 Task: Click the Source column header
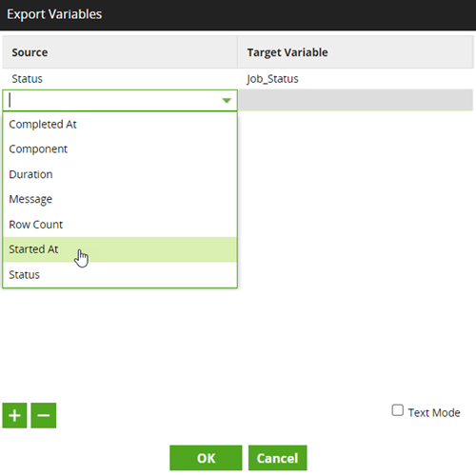point(120,52)
